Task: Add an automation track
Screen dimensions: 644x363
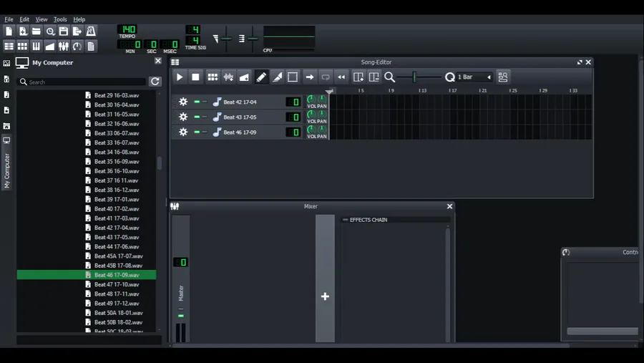Action: (x=244, y=77)
